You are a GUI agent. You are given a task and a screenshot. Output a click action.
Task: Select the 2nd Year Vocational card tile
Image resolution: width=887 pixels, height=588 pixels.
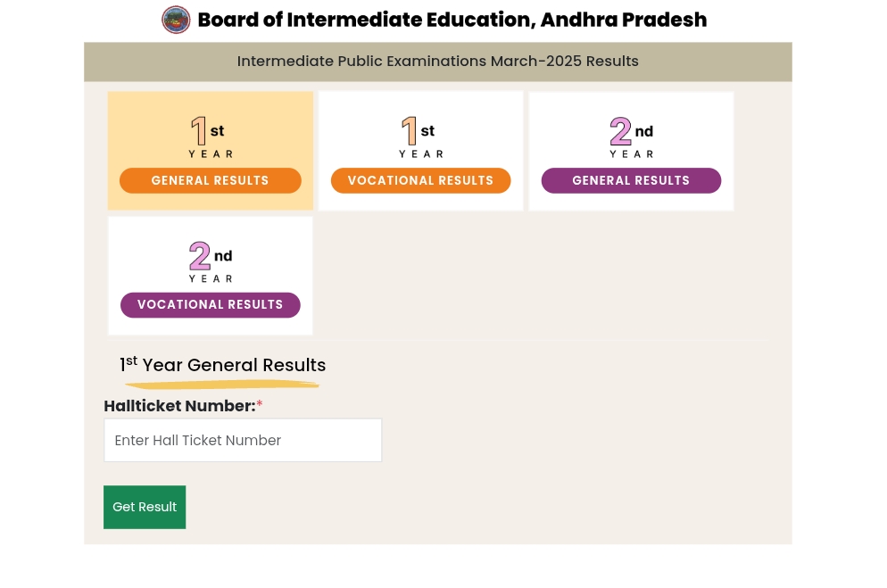tap(211, 276)
